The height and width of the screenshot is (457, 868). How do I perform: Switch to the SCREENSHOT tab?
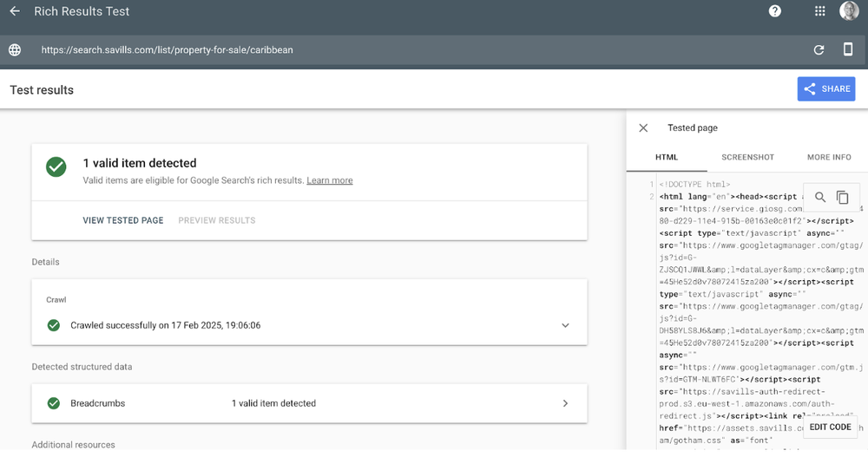747,157
